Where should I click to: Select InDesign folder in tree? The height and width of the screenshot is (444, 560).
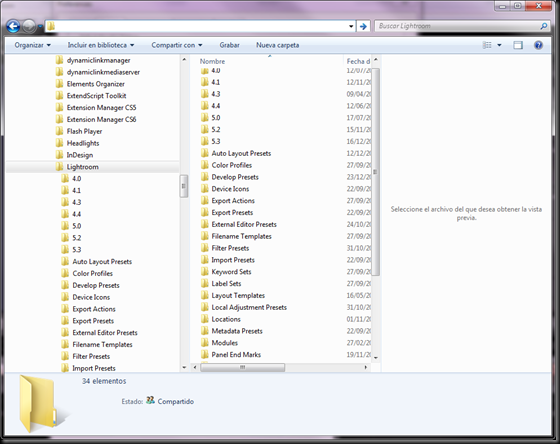[x=80, y=155]
